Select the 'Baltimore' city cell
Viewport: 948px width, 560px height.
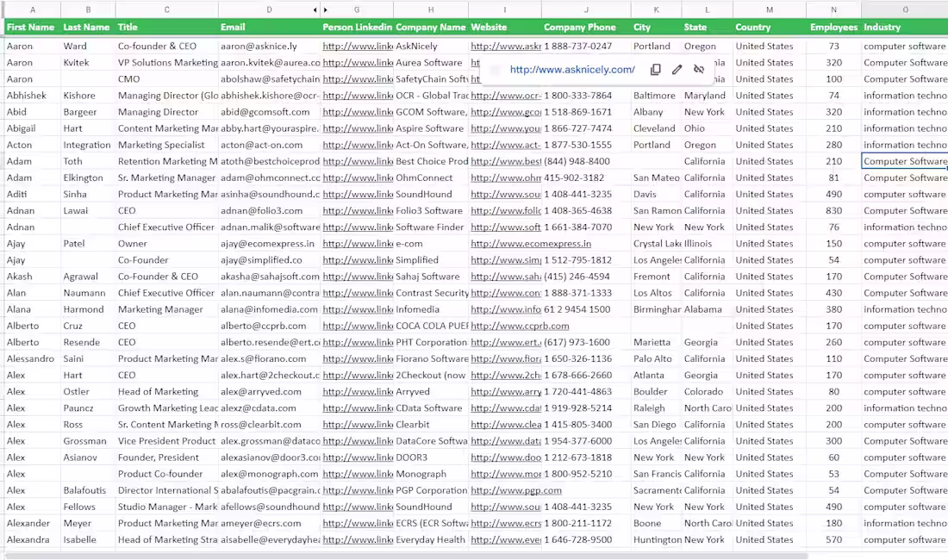coord(657,96)
